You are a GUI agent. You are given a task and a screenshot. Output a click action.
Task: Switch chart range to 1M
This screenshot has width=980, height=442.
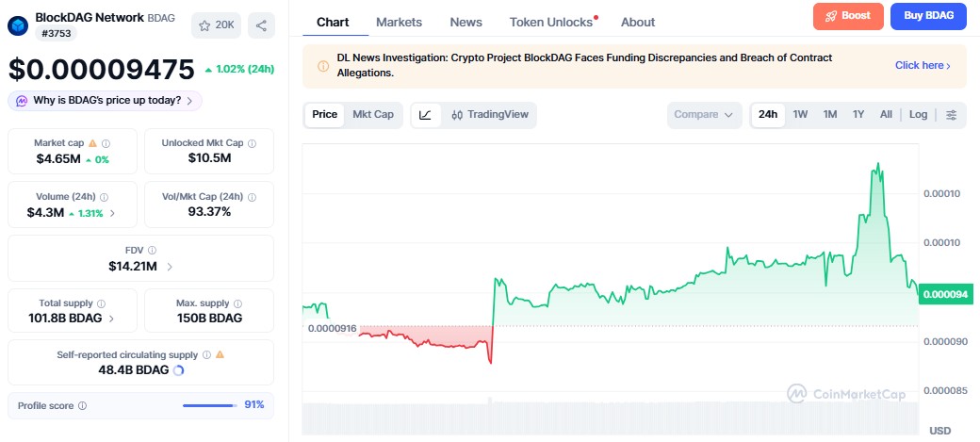830,114
